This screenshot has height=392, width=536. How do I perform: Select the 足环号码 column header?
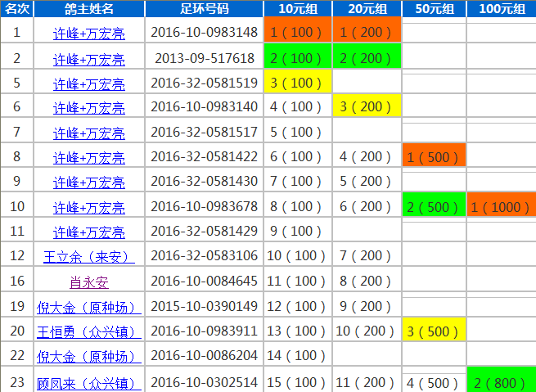(204, 9)
